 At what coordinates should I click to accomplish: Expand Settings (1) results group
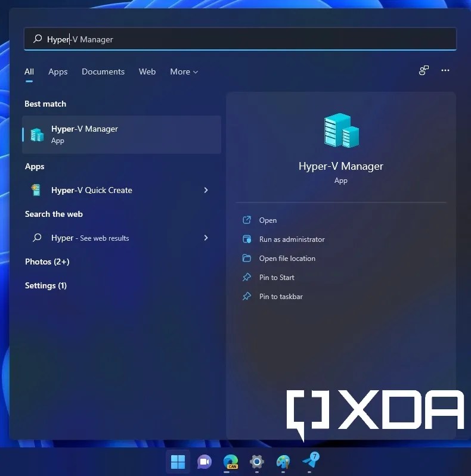click(45, 286)
